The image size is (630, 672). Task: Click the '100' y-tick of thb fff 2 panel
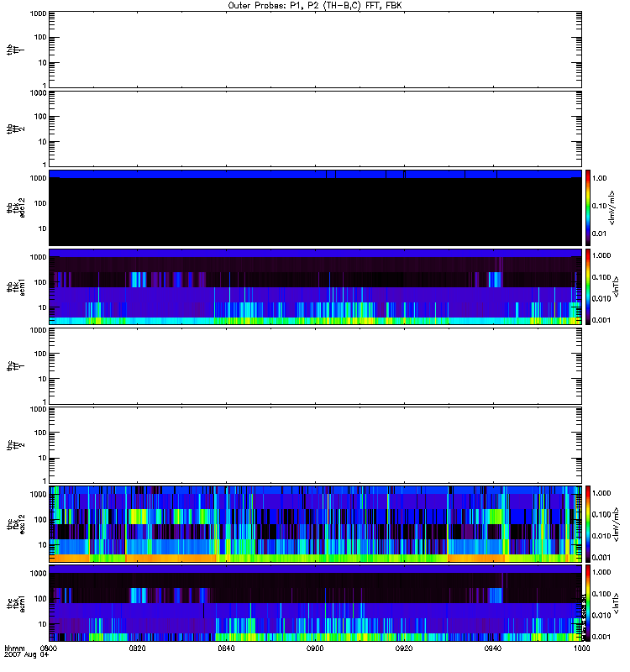pyautogui.click(x=40, y=117)
